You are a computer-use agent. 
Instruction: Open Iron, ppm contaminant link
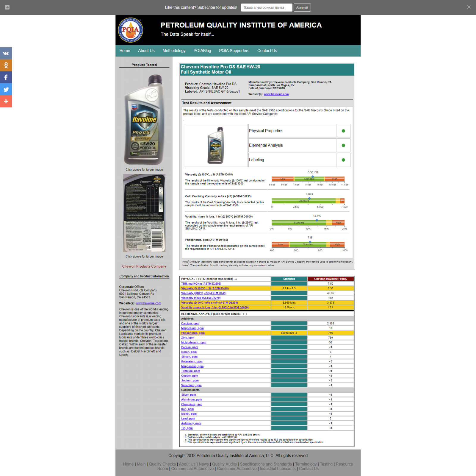coord(187,409)
